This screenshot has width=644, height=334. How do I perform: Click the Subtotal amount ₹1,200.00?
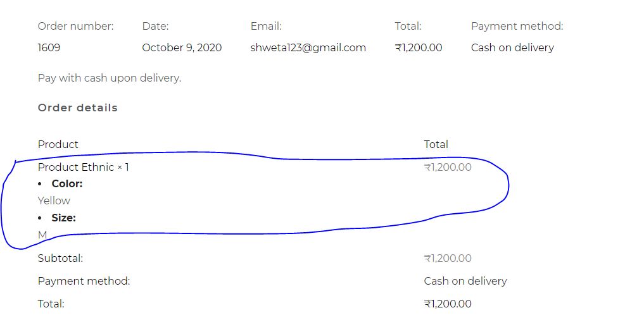click(448, 258)
